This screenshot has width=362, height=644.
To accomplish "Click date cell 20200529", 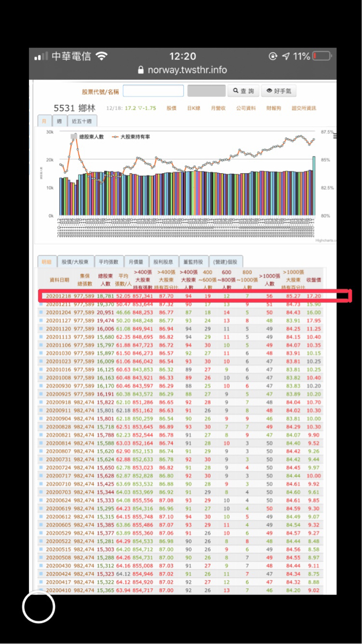I will point(58,533).
